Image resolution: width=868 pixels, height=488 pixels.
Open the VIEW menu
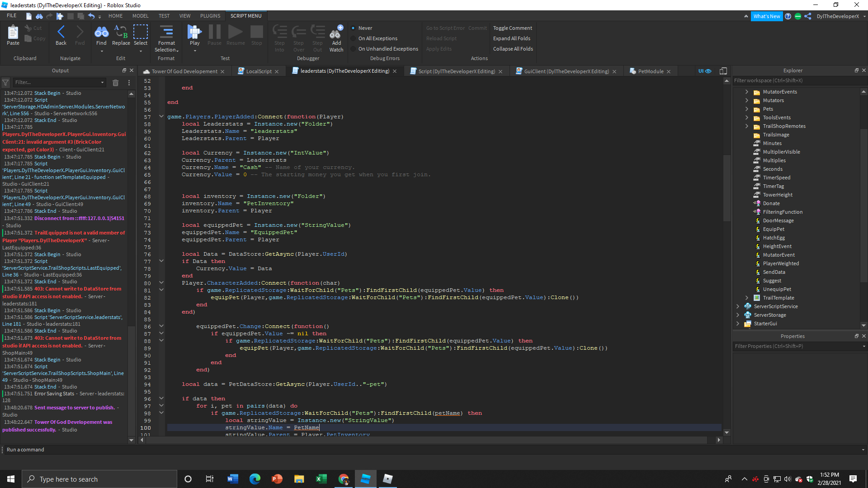(x=185, y=15)
